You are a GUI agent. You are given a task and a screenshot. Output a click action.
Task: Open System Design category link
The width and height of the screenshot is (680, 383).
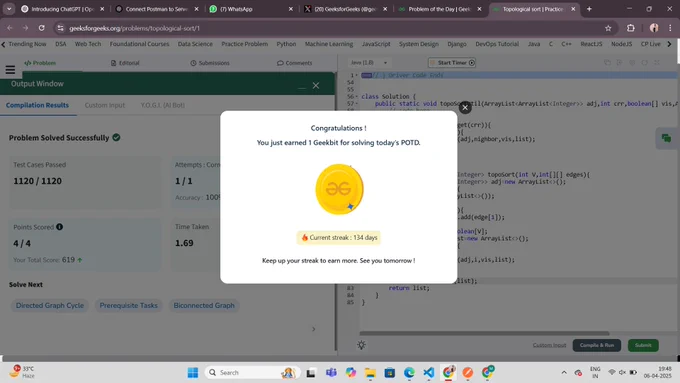(418, 44)
